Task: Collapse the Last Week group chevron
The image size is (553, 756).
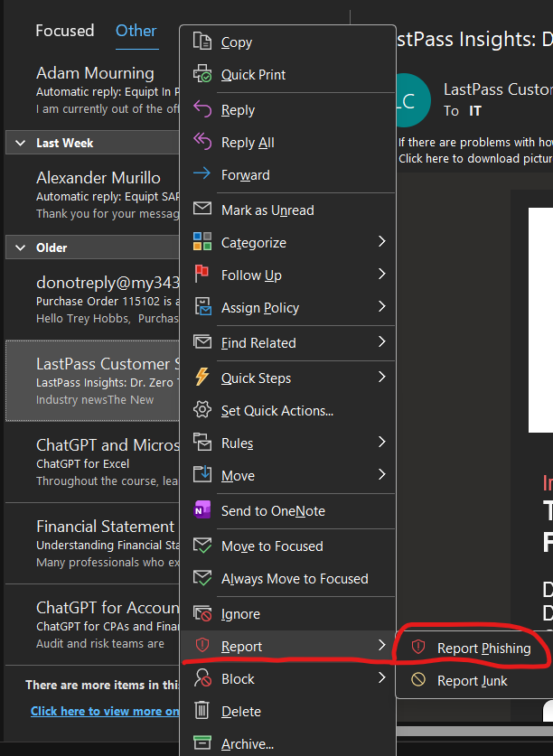Action: [20, 144]
